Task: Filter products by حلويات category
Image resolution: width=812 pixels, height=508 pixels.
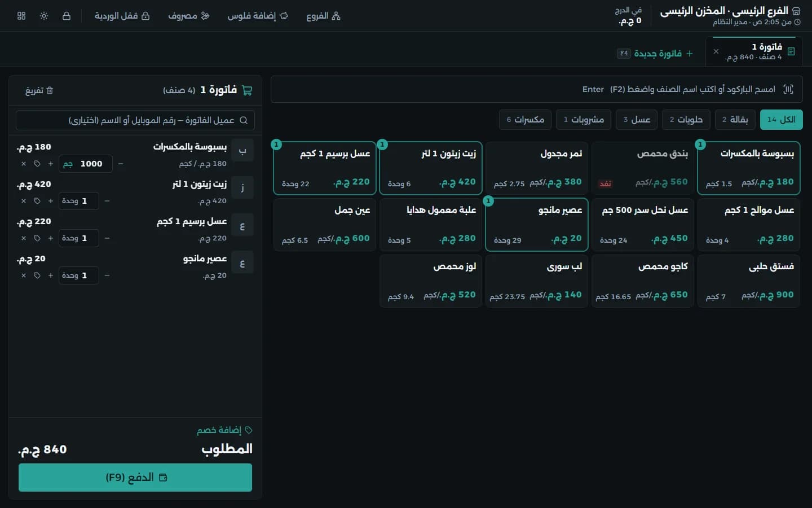Action: [x=686, y=120]
